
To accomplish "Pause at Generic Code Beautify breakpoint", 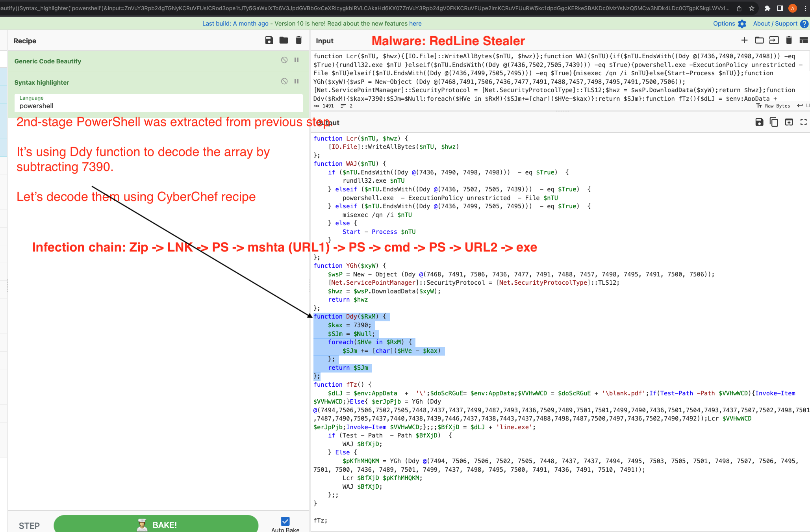I will click(297, 60).
